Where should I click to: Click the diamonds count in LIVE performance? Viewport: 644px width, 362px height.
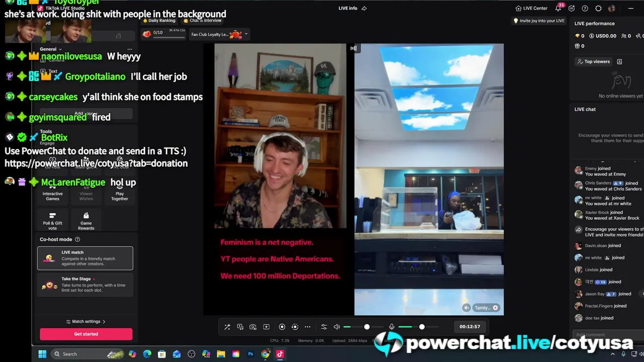(580, 36)
